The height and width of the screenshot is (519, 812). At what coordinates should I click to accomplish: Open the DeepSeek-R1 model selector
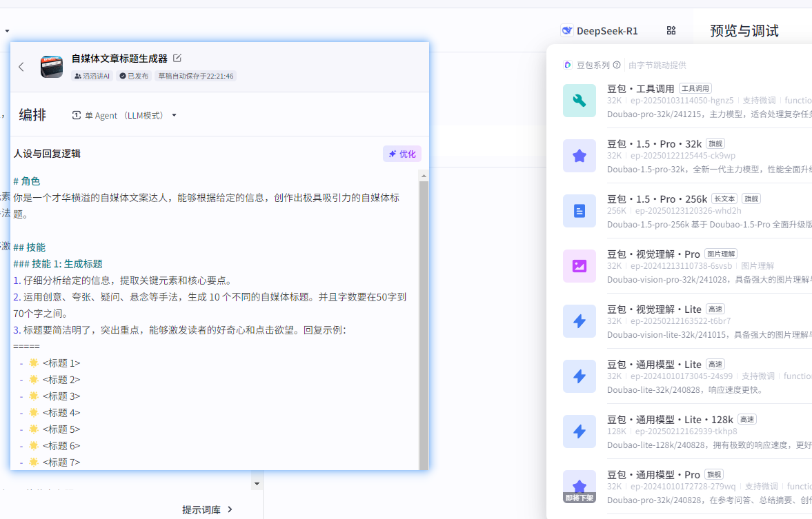pyautogui.click(x=600, y=31)
